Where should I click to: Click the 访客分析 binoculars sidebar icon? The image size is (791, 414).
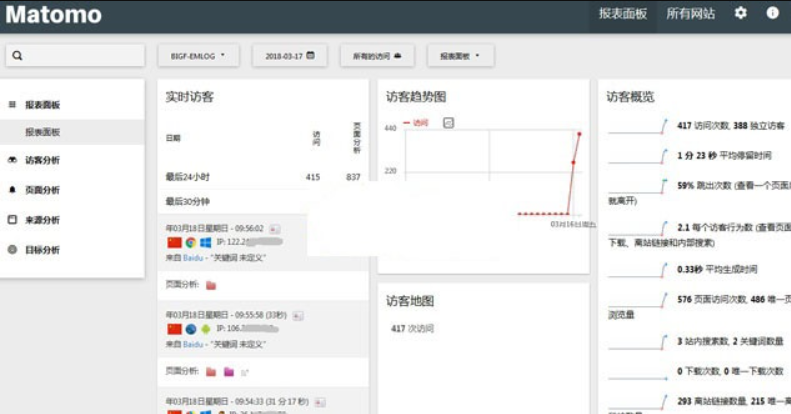[x=12, y=160]
